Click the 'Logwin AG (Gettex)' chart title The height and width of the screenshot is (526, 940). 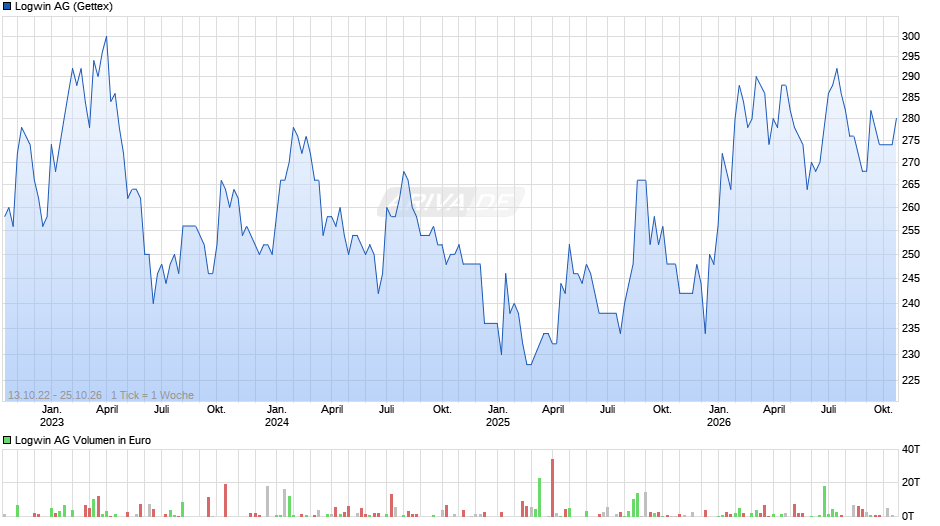(x=64, y=7)
